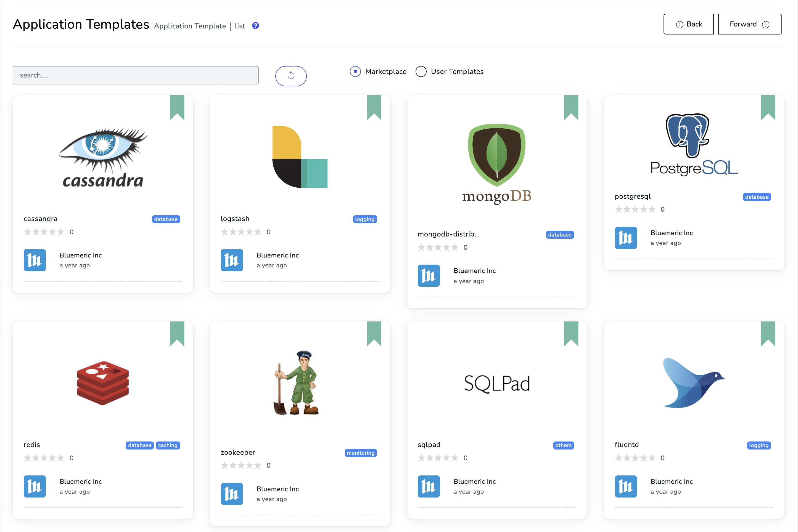Click the monitoring tag on the zookeeper card
Screen dimensions: 798x532
[361, 453]
